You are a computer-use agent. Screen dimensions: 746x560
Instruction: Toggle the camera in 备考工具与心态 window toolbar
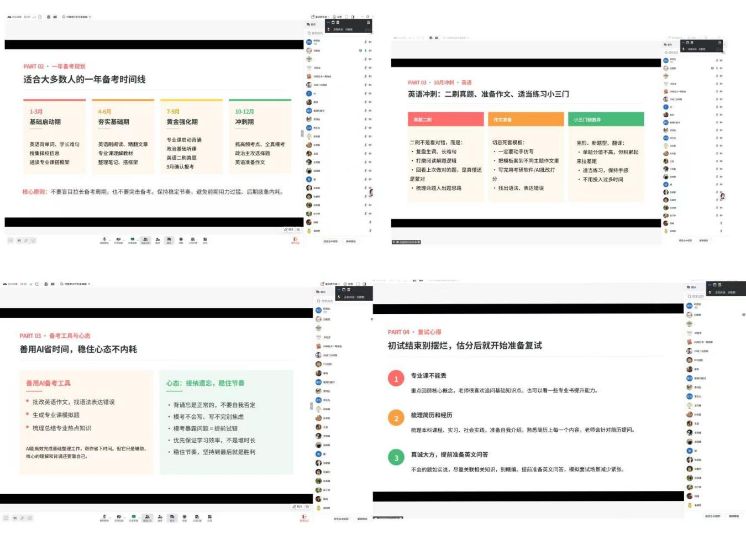(119, 518)
